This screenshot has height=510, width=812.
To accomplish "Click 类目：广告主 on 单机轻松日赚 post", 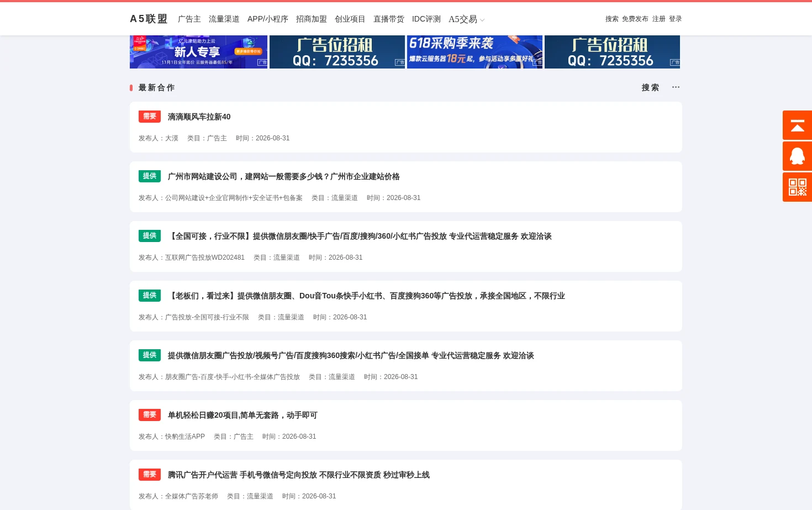I will [x=234, y=437].
